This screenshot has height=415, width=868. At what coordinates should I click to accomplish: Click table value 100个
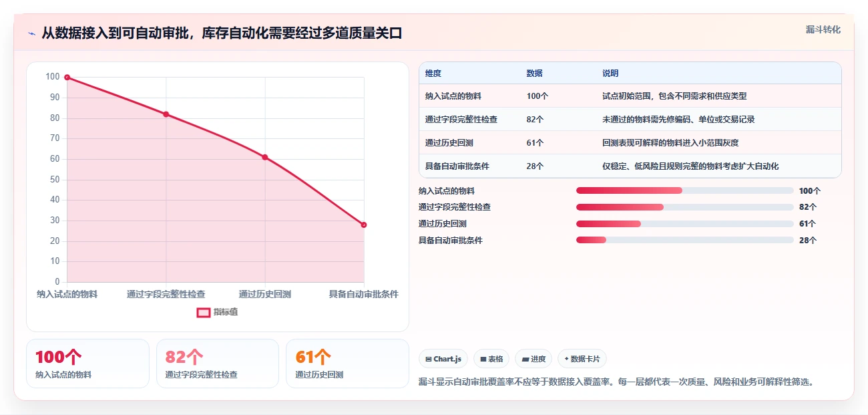[x=537, y=96]
